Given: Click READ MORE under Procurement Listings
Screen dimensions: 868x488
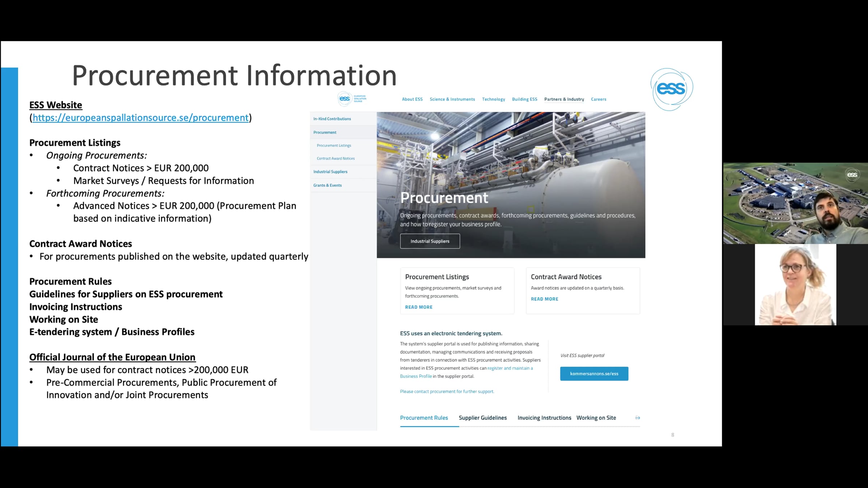Looking at the screenshot, I should point(418,307).
